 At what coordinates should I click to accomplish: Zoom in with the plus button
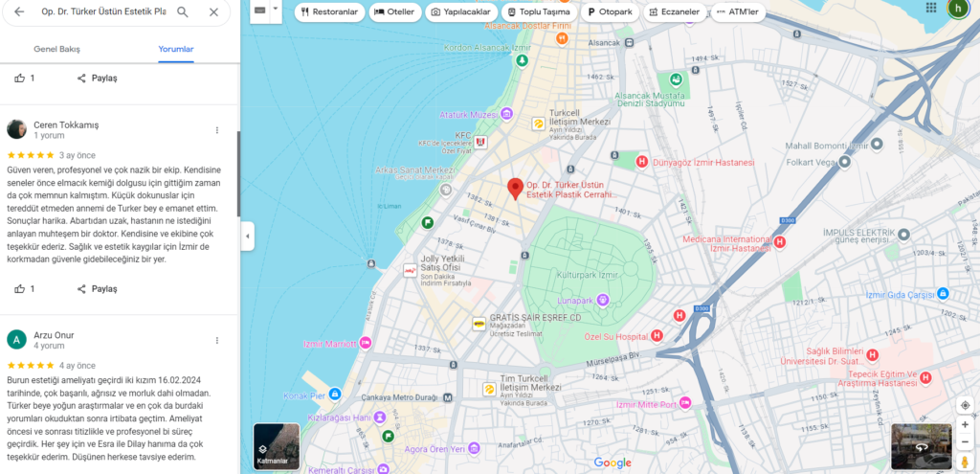point(965,424)
